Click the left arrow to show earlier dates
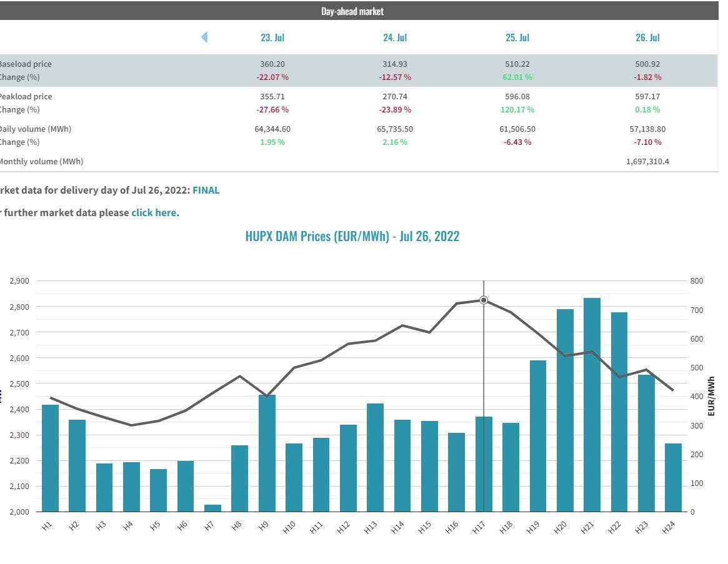The width and height of the screenshot is (728, 564). tap(204, 37)
